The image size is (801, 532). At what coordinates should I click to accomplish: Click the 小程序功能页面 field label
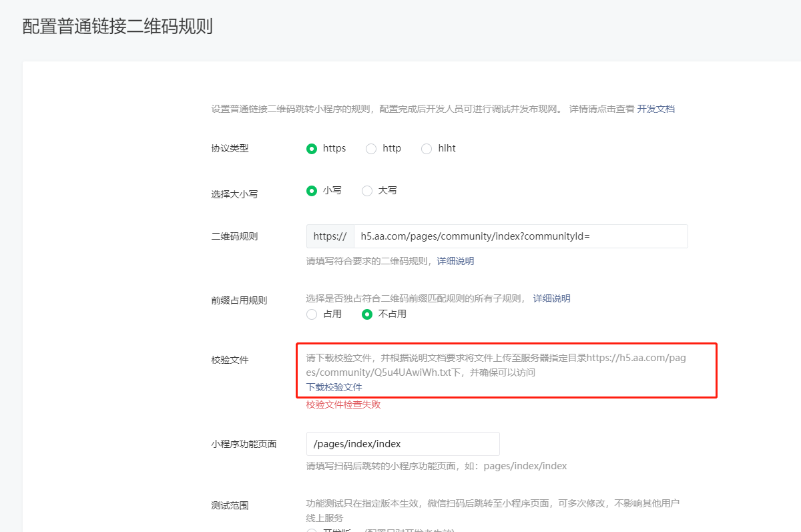pyautogui.click(x=244, y=444)
